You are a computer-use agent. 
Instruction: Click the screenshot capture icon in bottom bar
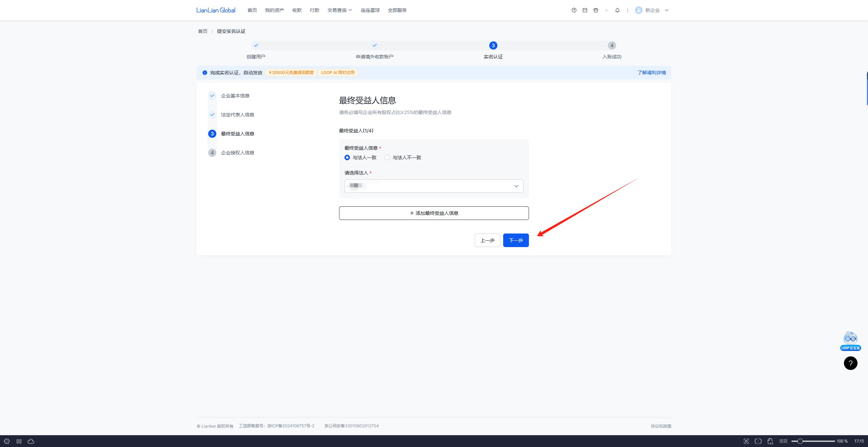point(746,441)
